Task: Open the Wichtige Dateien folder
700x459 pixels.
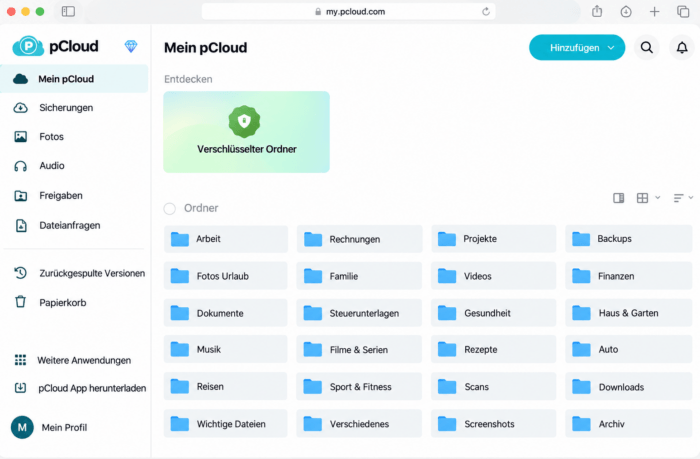Action: click(x=226, y=424)
